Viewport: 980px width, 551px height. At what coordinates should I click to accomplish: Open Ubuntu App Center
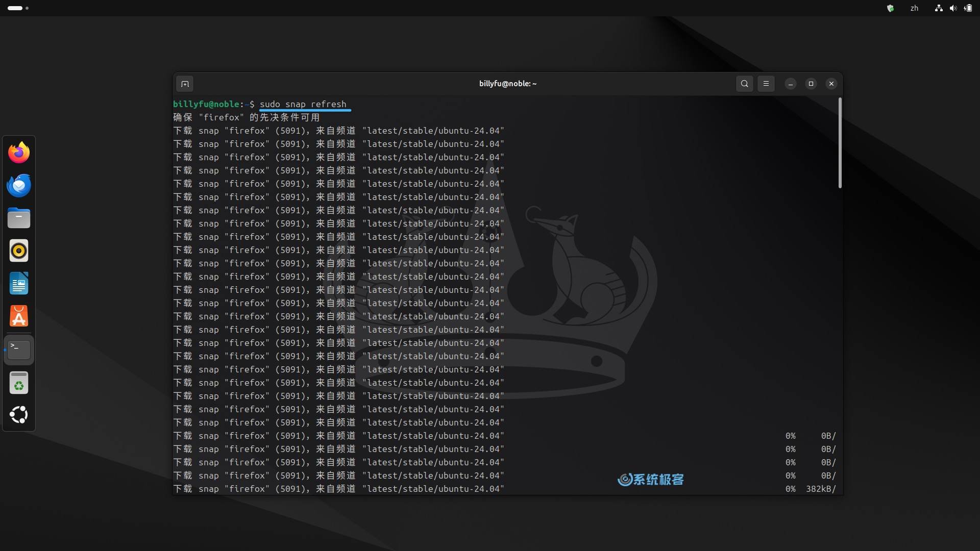click(x=19, y=316)
